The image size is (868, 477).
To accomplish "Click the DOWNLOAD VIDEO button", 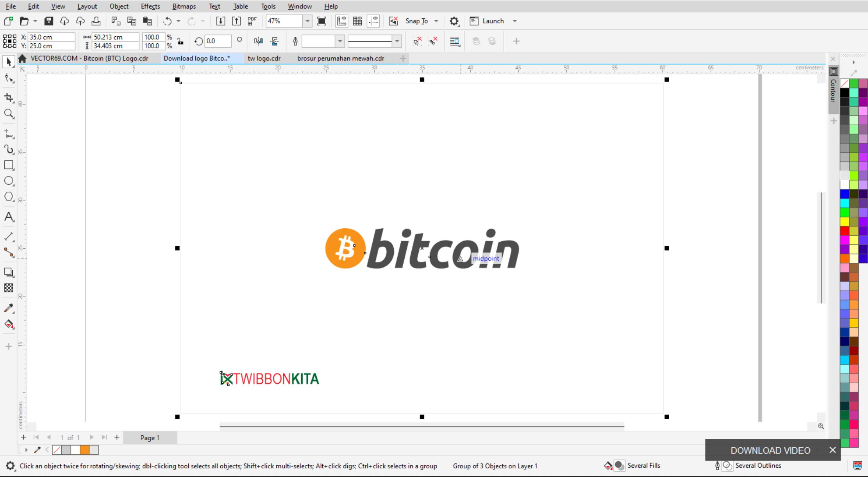I will (770, 450).
